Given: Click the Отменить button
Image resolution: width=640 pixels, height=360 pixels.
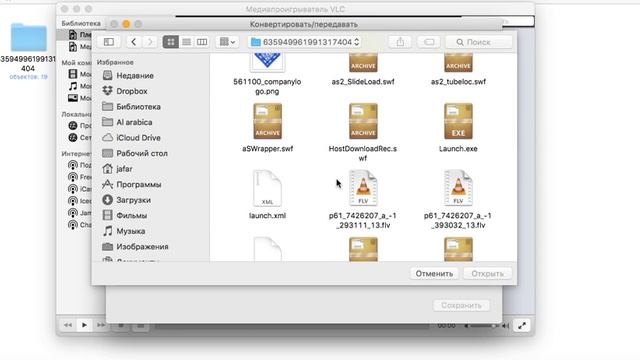Looking at the screenshot, I should pyautogui.click(x=434, y=273).
